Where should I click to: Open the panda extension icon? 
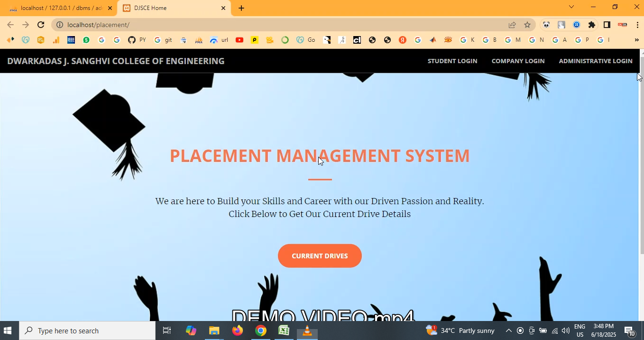[x=546, y=25]
